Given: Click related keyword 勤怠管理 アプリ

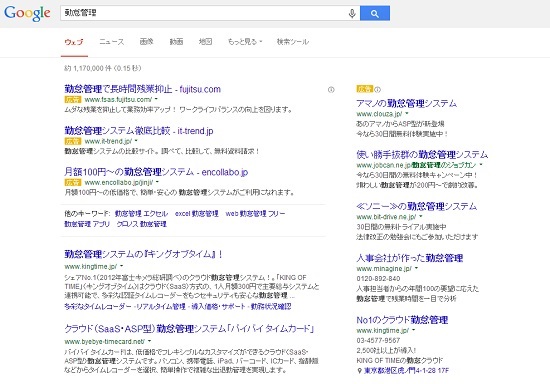Looking at the screenshot, I should pyautogui.click(x=87, y=224).
